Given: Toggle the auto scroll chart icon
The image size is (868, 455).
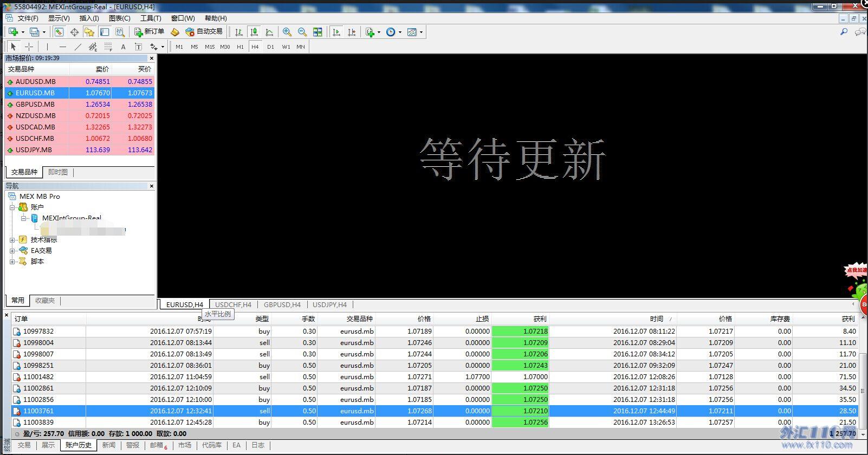Looking at the screenshot, I should pyautogui.click(x=336, y=32).
